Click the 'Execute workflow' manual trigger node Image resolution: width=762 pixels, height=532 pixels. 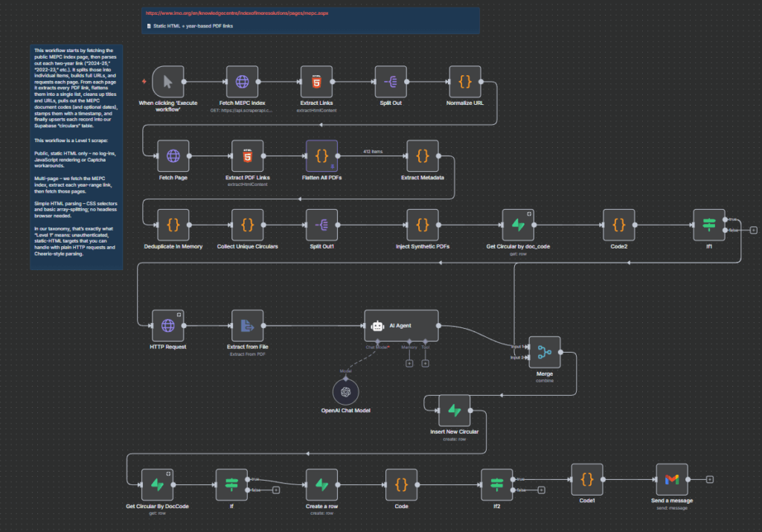[167, 81]
